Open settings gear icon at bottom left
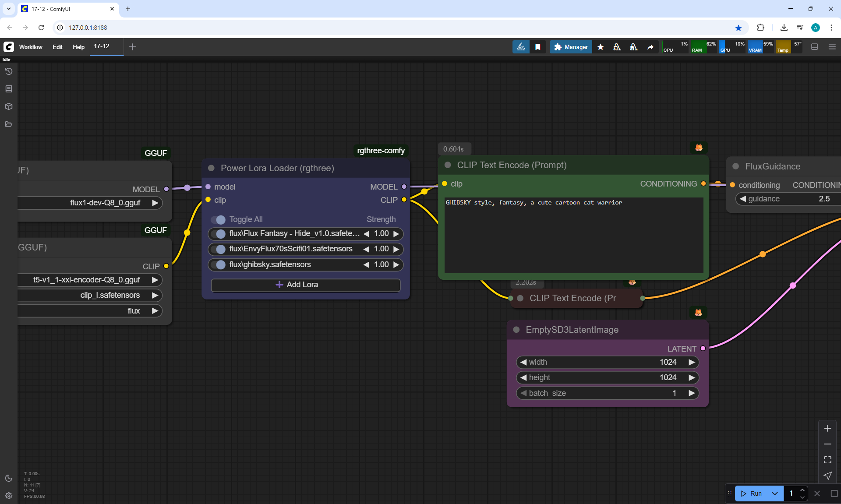This screenshot has height=504, width=841. point(9,496)
